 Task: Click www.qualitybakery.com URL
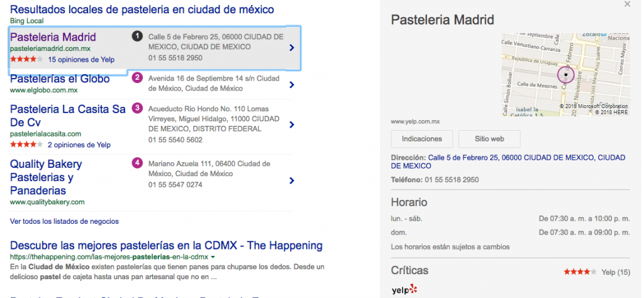47,202
